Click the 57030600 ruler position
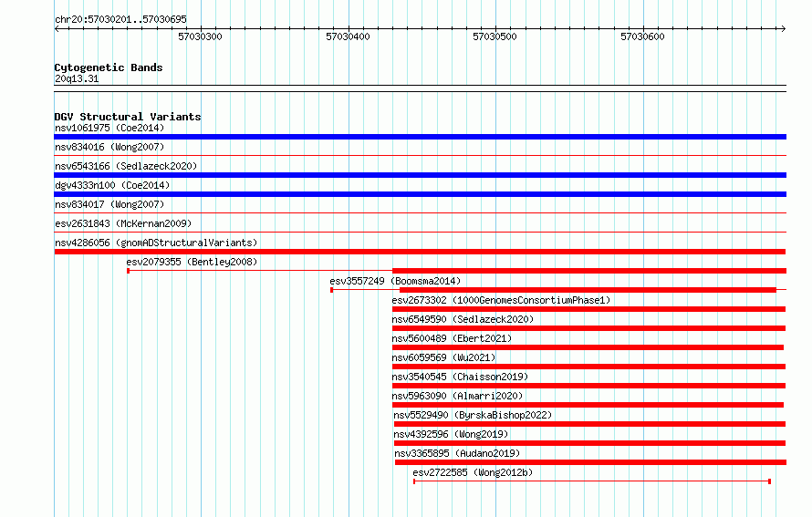The height and width of the screenshot is (517, 812). (x=642, y=36)
